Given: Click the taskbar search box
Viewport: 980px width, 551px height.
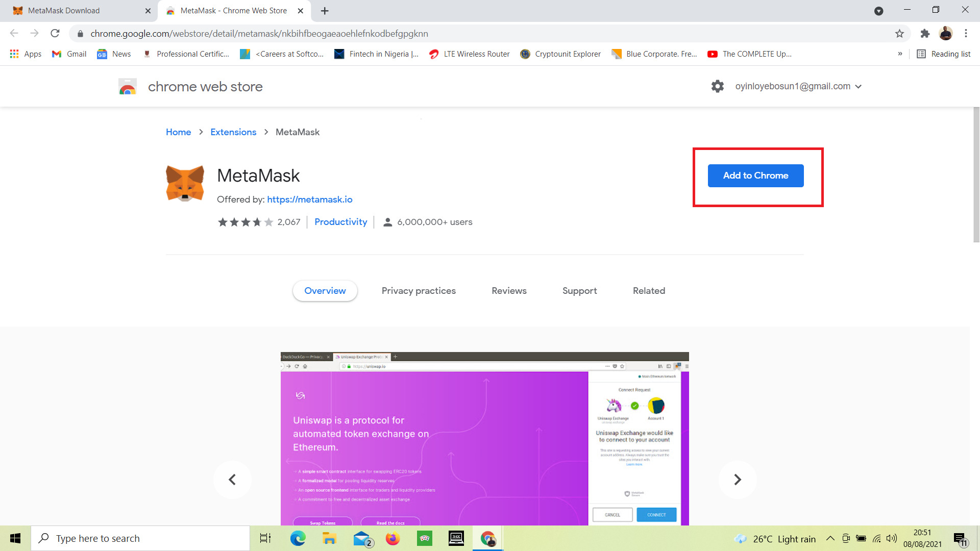Looking at the screenshot, I should click(x=140, y=538).
